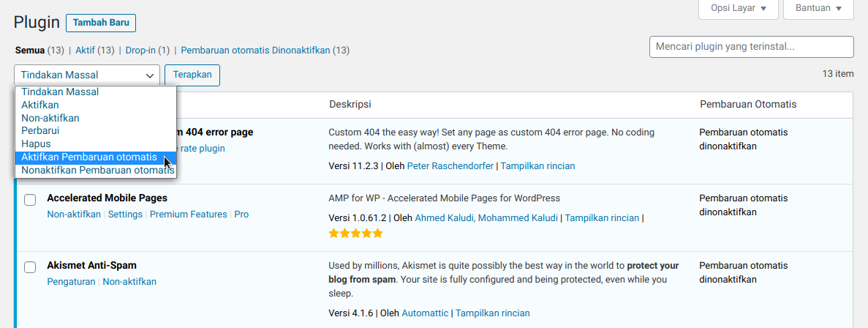Click the Plugin page heading
Image resolution: width=868 pixels, height=328 pixels.
click(37, 22)
